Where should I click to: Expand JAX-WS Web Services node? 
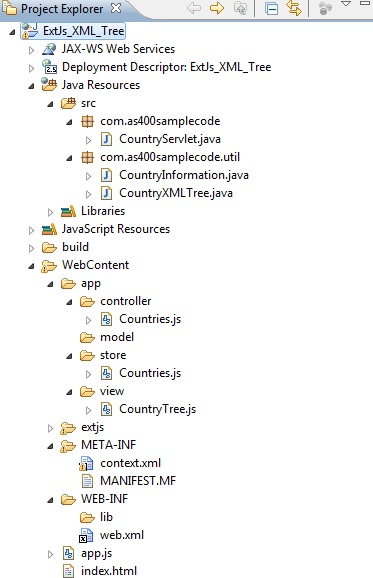32,50
